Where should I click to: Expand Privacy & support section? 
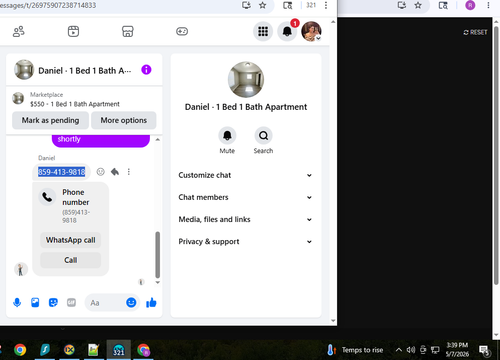click(x=245, y=242)
